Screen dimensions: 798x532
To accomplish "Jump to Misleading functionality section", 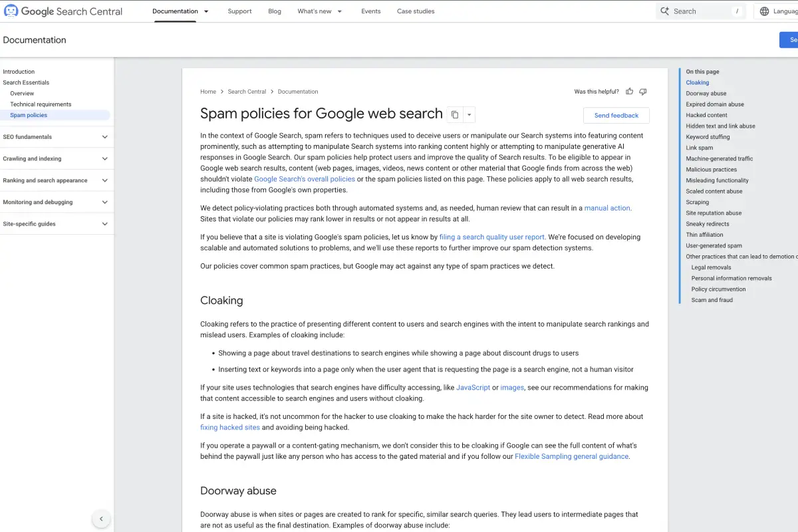I will point(718,180).
